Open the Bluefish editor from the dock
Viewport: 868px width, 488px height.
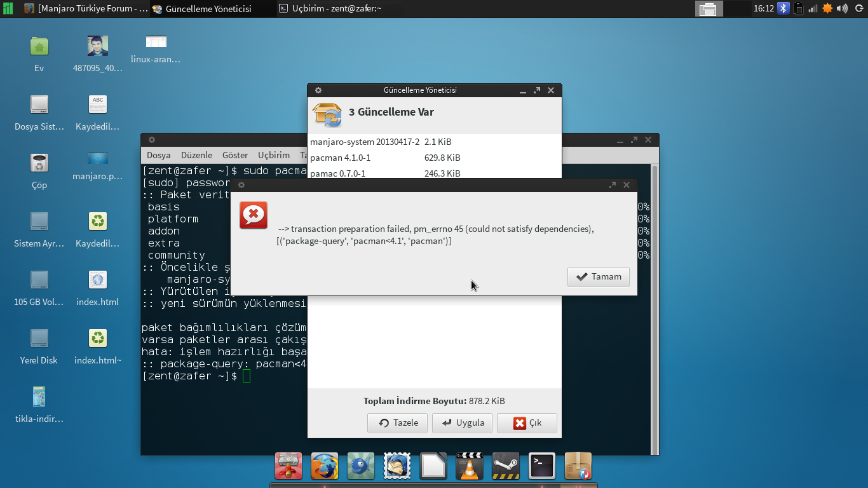coord(360,466)
